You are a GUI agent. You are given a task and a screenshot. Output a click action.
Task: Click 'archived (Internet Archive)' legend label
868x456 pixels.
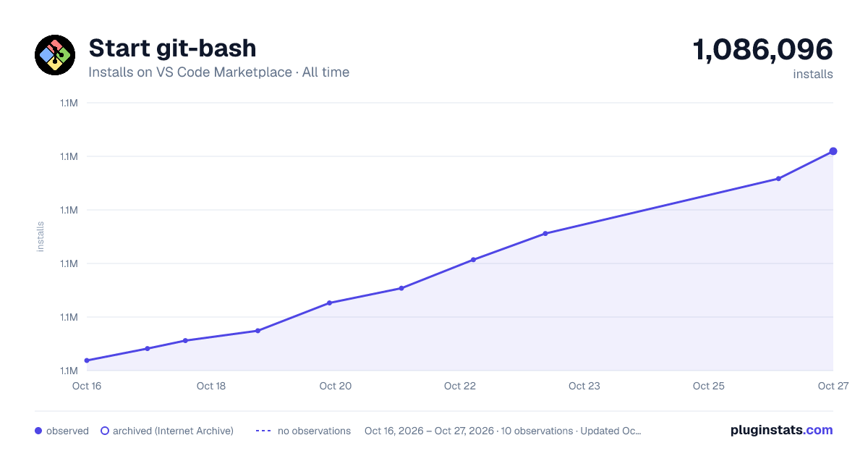point(173,431)
